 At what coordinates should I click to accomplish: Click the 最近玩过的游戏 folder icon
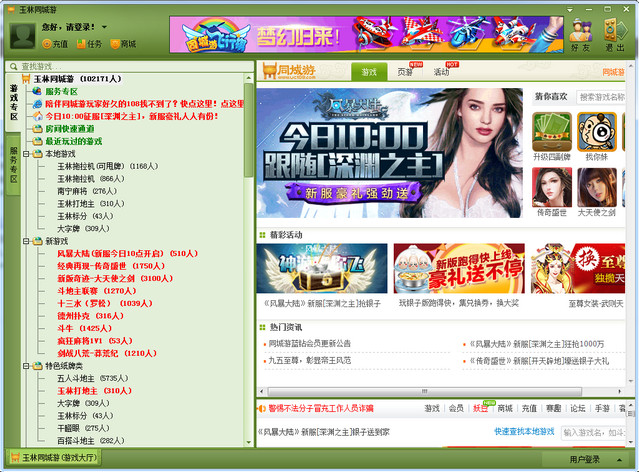click(x=37, y=141)
